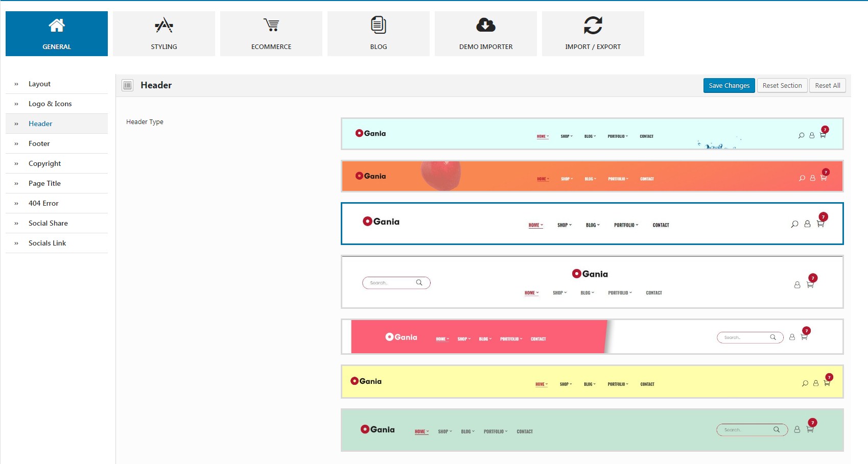Click the Demo Importer cloud download icon
Viewport: 868px width, 464px height.
[486, 25]
